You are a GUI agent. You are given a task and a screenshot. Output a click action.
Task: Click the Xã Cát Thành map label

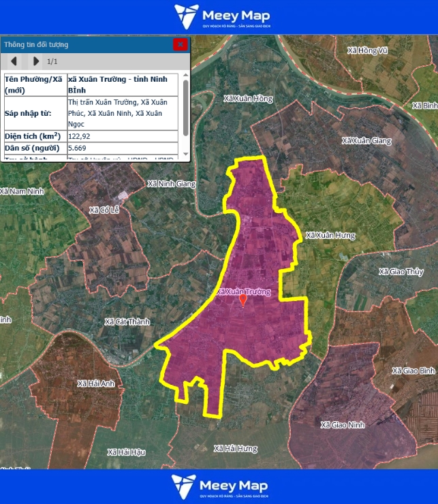click(x=127, y=321)
